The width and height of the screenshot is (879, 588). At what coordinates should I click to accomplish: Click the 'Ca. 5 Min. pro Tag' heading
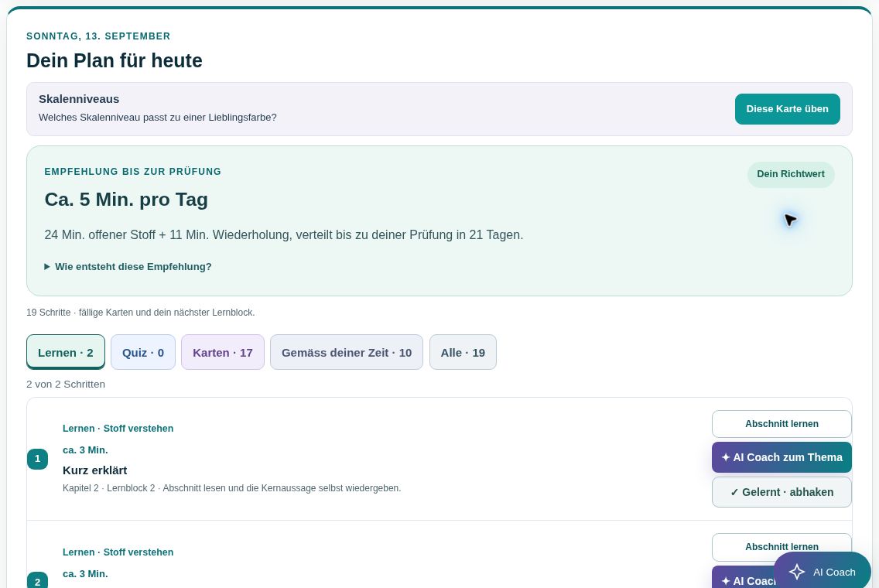click(126, 200)
